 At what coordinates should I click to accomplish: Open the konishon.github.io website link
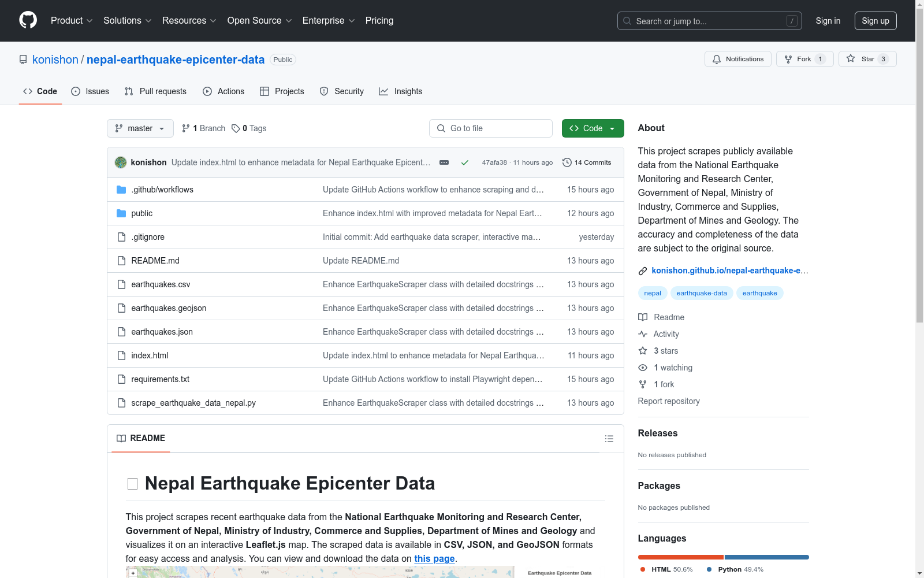(730, 271)
